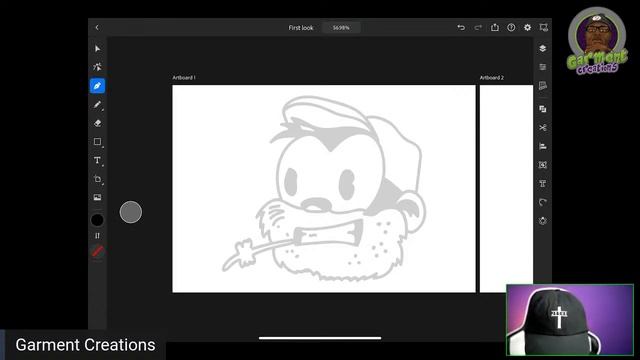Viewport: 640px width, 360px height.
Task: Click the Place image tool
Action: 97,198
